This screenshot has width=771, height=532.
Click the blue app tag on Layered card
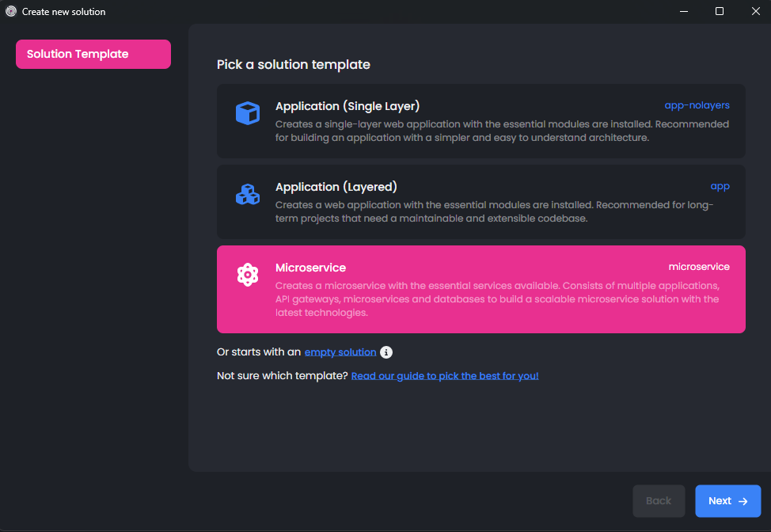click(720, 186)
